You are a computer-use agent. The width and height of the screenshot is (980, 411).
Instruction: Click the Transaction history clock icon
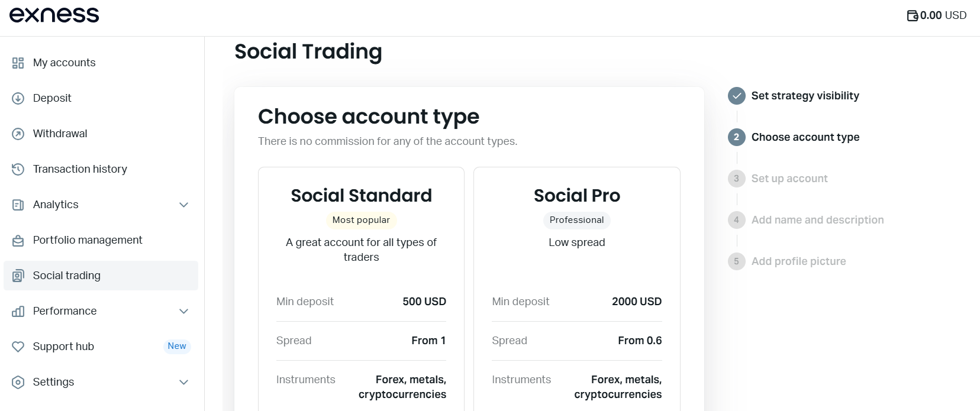click(18, 169)
